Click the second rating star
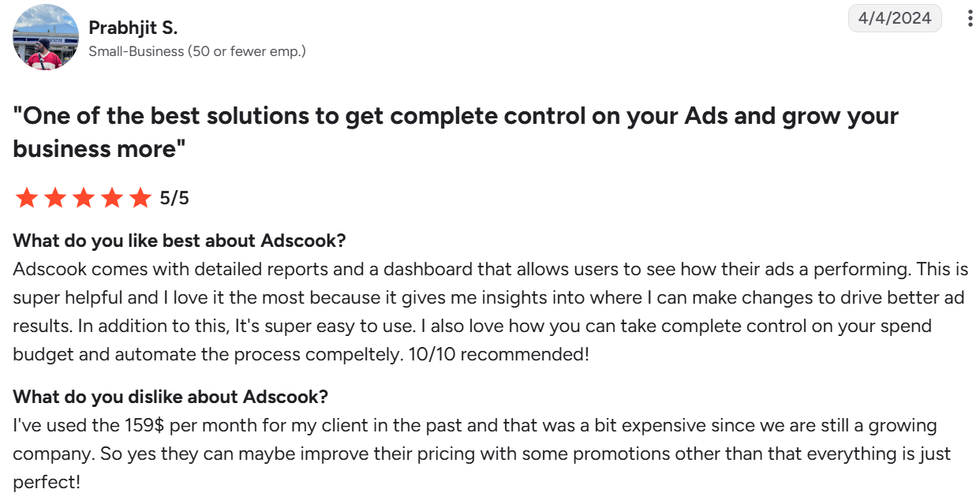Image resolution: width=980 pixels, height=504 pixels. click(x=55, y=198)
